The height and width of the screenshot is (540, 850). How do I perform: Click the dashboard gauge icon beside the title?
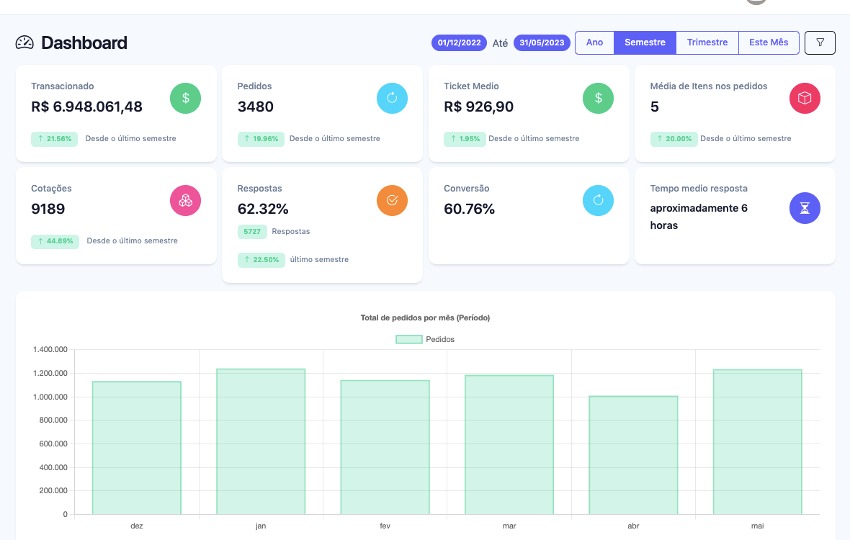[25, 43]
